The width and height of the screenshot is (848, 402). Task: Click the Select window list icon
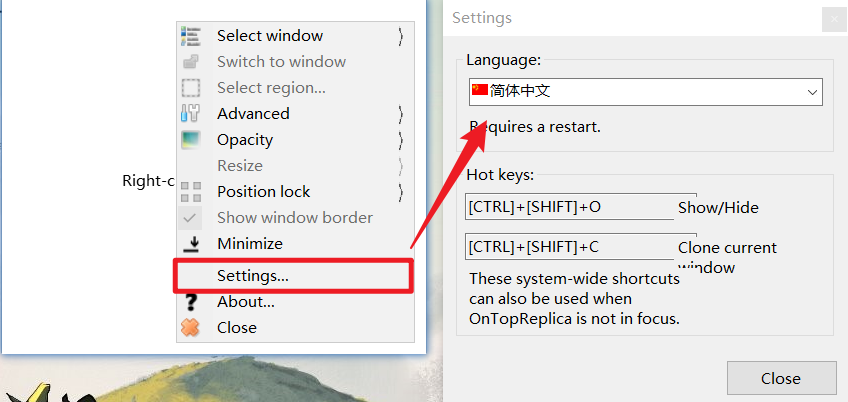click(x=190, y=36)
